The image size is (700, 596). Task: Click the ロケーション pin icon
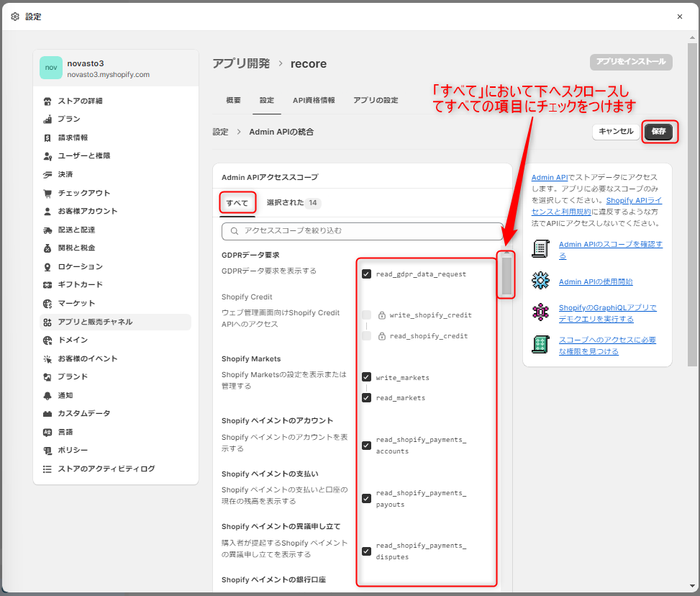click(x=47, y=267)
